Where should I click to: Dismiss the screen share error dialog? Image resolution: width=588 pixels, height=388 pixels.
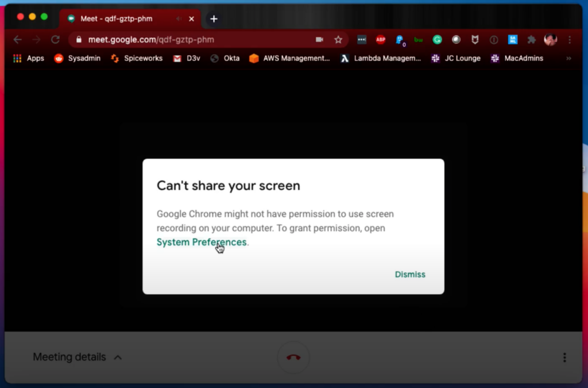[x=410, y=274]
